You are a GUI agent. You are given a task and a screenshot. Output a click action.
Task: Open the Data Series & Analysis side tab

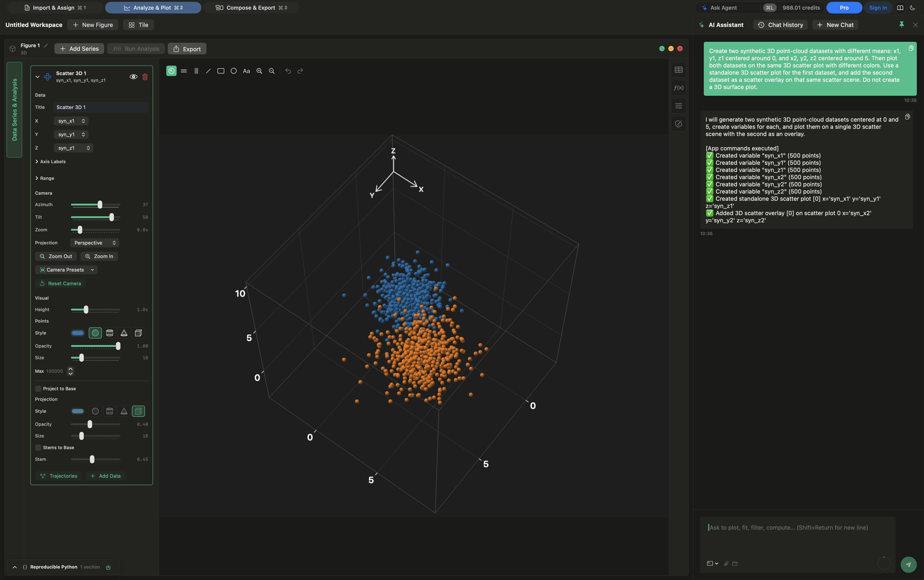15,110
